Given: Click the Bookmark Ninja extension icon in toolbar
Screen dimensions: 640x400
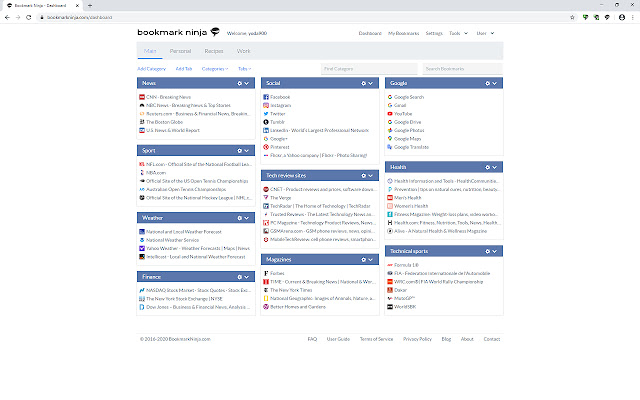Looking at the screenshot, I should click(607, 17).
